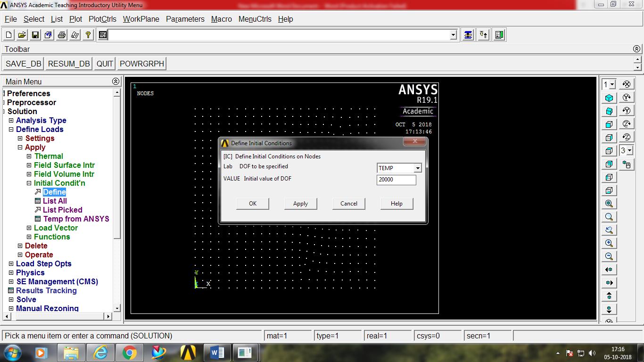The height and width of the screenshot is (362, 644).
Task: Switch to front view using view toolbar
Action: point(609,123)
